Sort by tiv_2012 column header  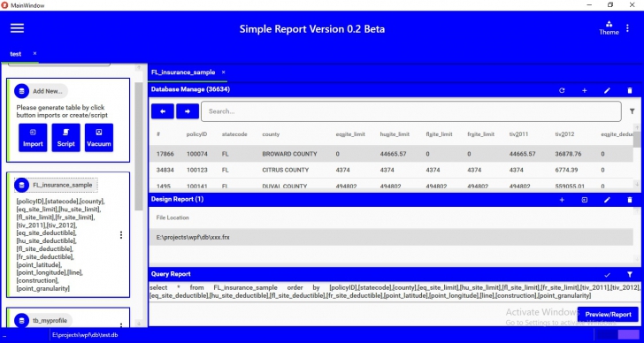coord(564,134)
